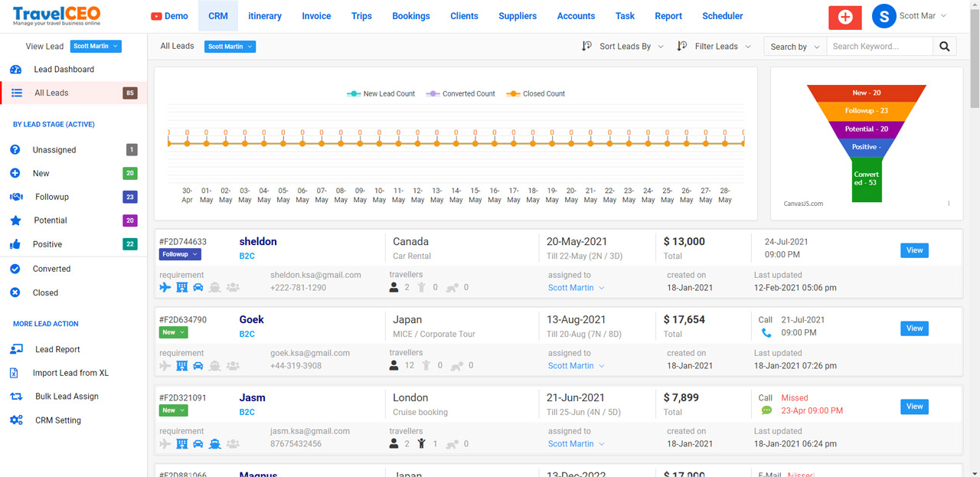Open Filter Leads dropdown
Viewport: 980px width, 477px height.
tap(714, 47)
